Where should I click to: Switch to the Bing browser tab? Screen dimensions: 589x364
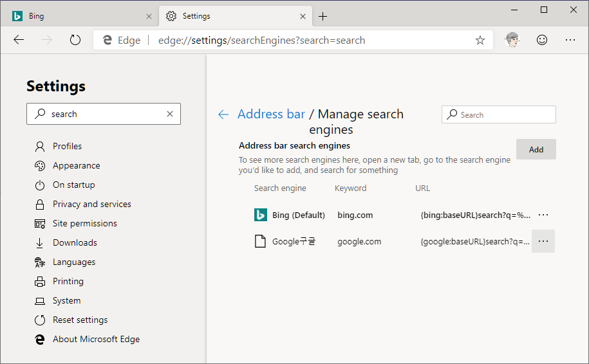[x=79, y=16]
